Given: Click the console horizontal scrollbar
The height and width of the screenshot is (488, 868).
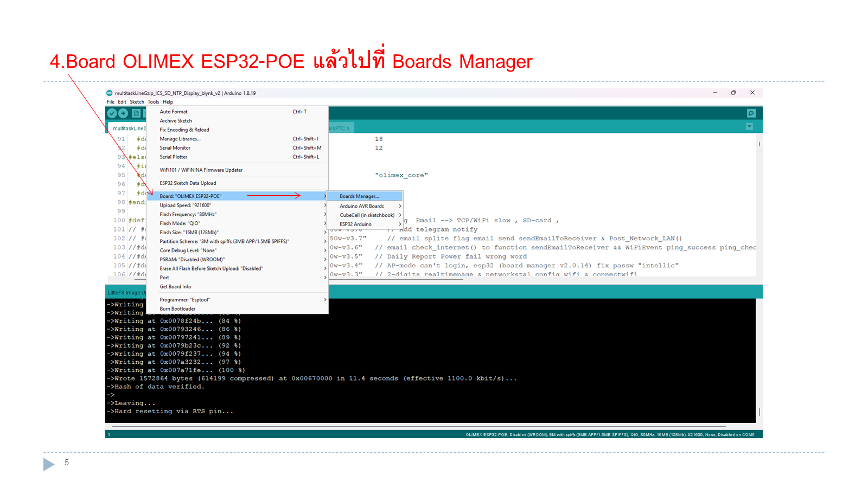Looking at the screenshot, I should (419, 427).
